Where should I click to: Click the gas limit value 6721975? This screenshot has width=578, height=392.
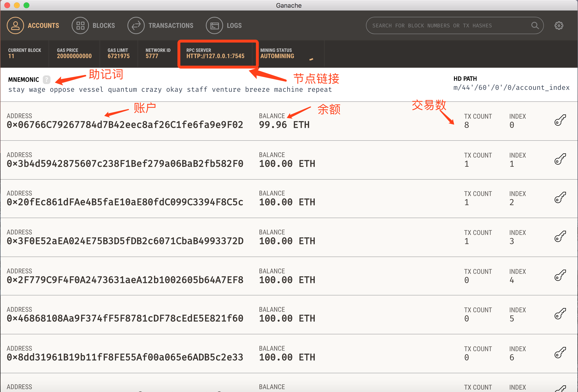(x=119, y=56)
